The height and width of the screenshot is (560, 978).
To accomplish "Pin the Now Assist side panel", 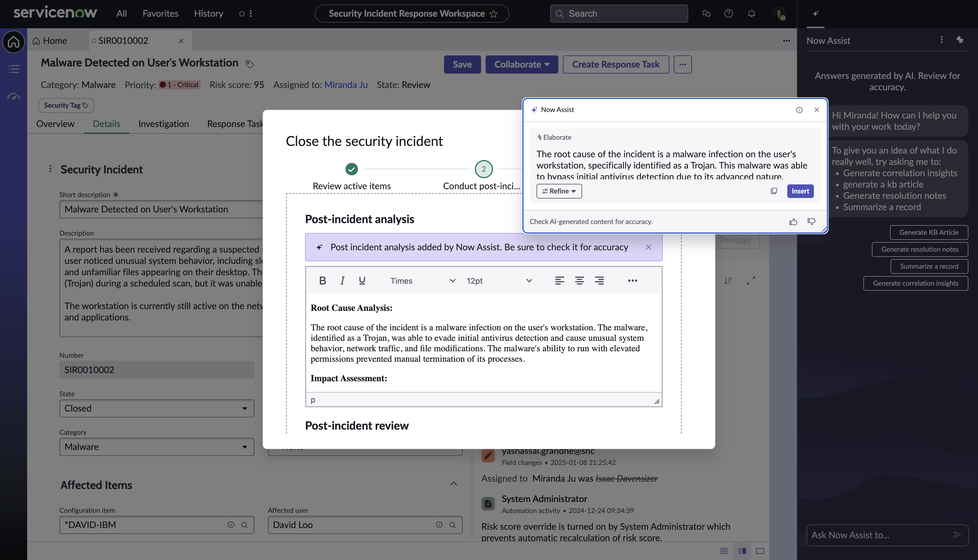I will (x=960, y=40).
